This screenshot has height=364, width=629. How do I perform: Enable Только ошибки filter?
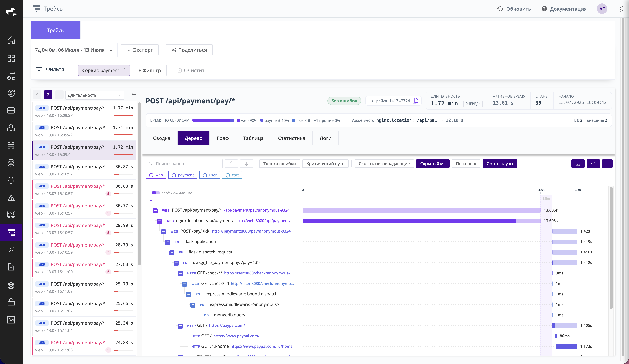pyautogui.click(x=279, y=164)
